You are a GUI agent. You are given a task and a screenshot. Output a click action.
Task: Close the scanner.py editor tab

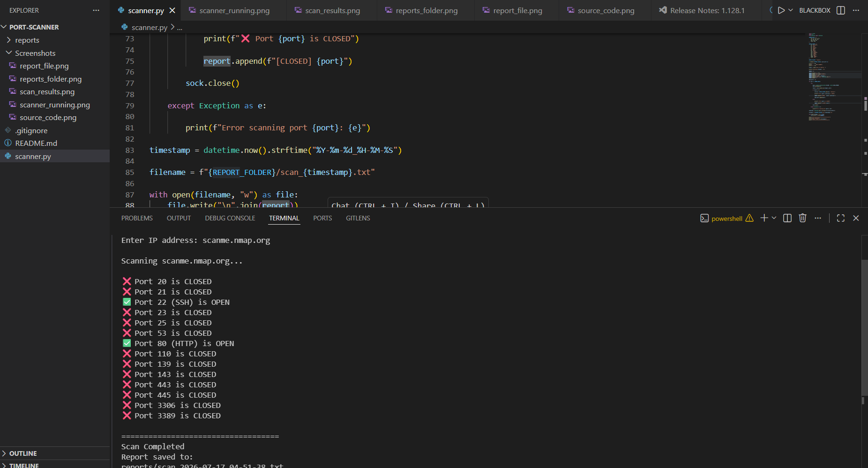pyautogui.click(x=172, y=10)
